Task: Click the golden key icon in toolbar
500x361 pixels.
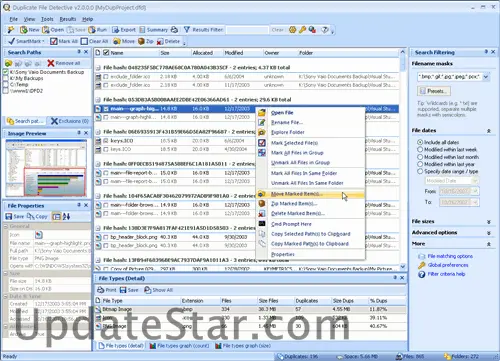Action: [x=302, y=30]
